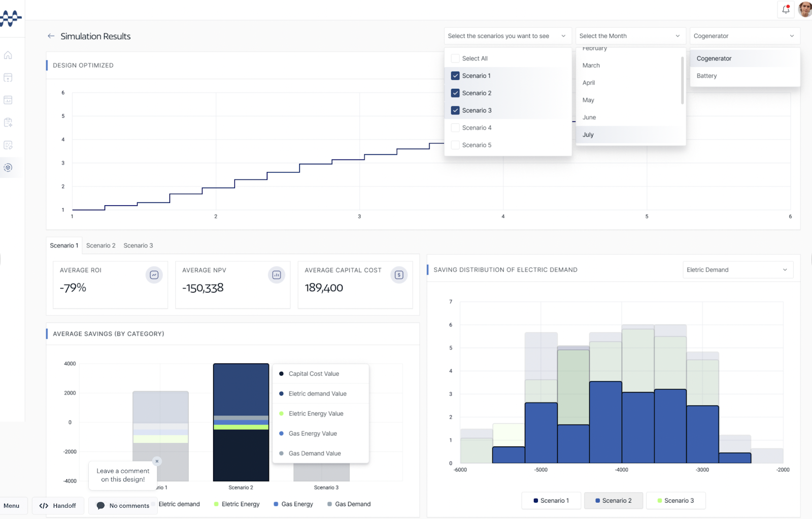Image resolution: width=812 pixels, height=519 pixels.
Task: Uncheck Scenario 2 in the scenarios list
Action: (455, 93)
